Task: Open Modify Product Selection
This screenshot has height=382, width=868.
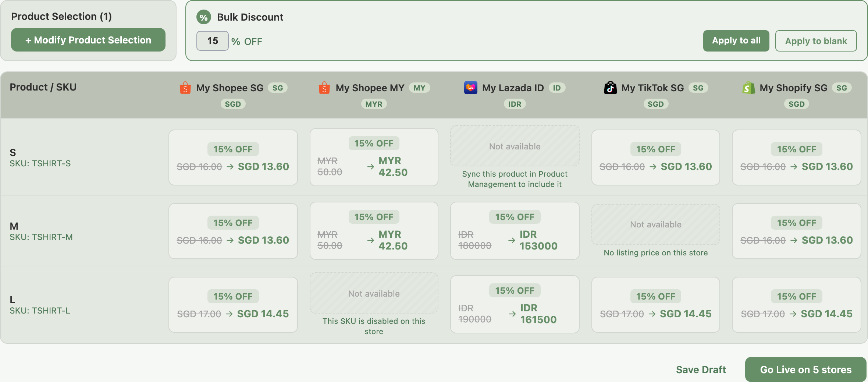Action: (x=88, y=40)
